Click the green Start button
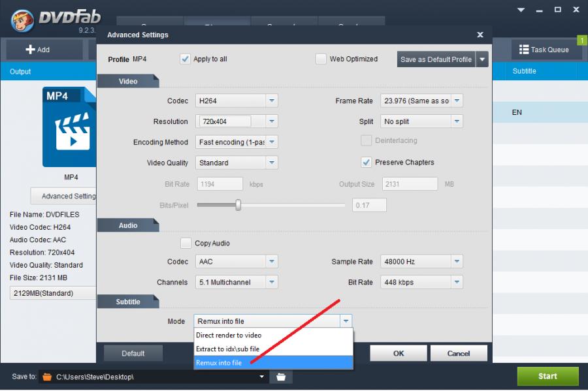Viewport: 588px width, 391px height. 547,376
